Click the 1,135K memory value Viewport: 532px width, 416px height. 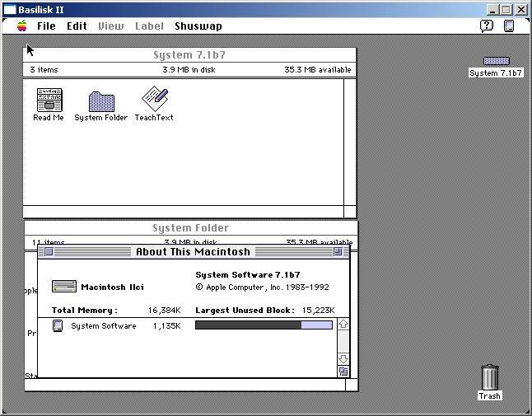(166, 326)
